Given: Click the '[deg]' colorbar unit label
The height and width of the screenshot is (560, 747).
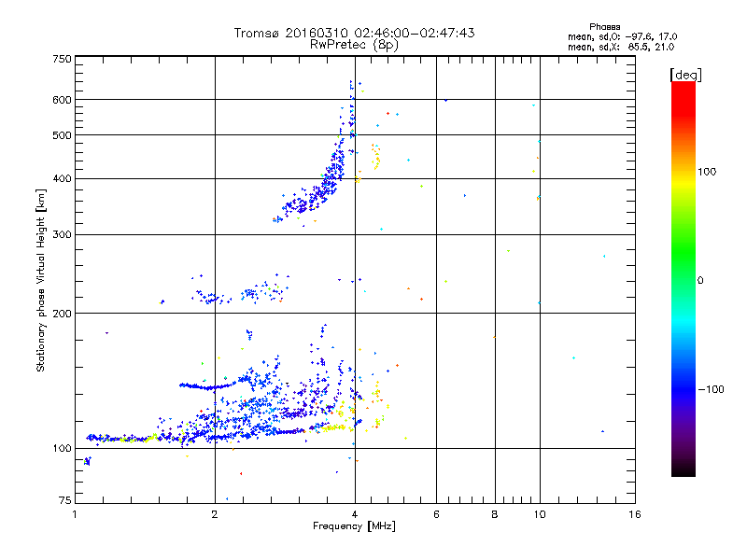Looking at the screenshot, I should (x=685, y=75).
